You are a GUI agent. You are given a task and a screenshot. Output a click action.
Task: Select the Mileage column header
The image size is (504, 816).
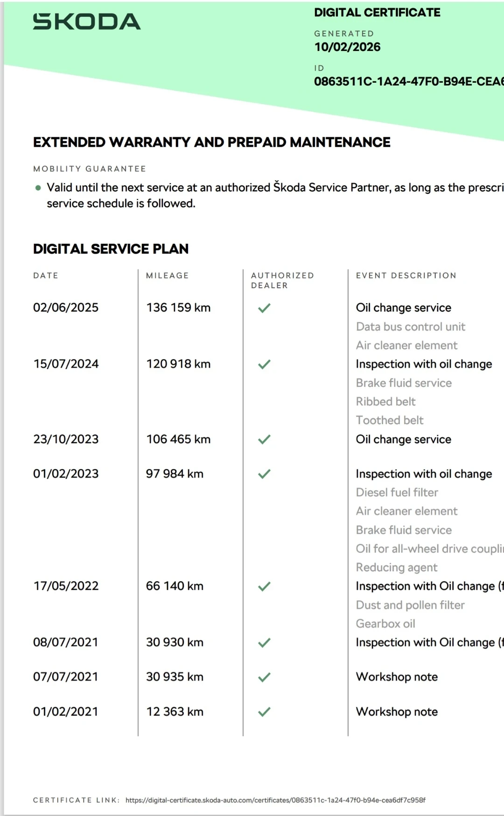pos(167,276)
